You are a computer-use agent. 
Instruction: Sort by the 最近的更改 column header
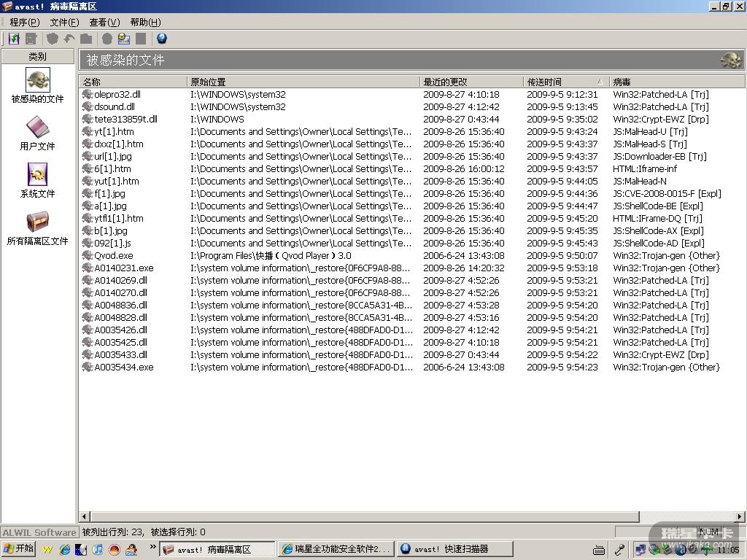point(472,82)
